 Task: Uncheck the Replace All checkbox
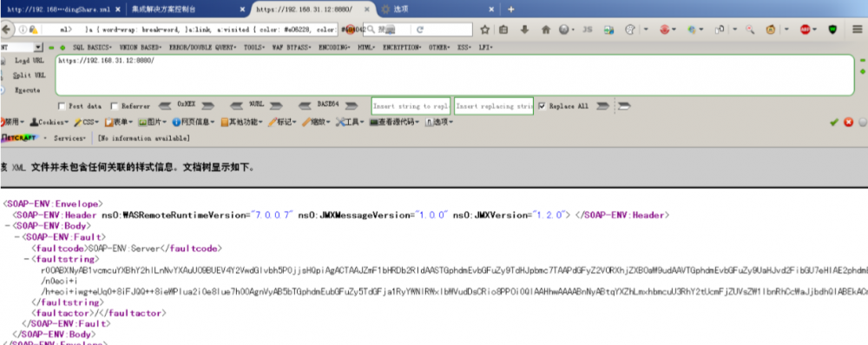542,106
